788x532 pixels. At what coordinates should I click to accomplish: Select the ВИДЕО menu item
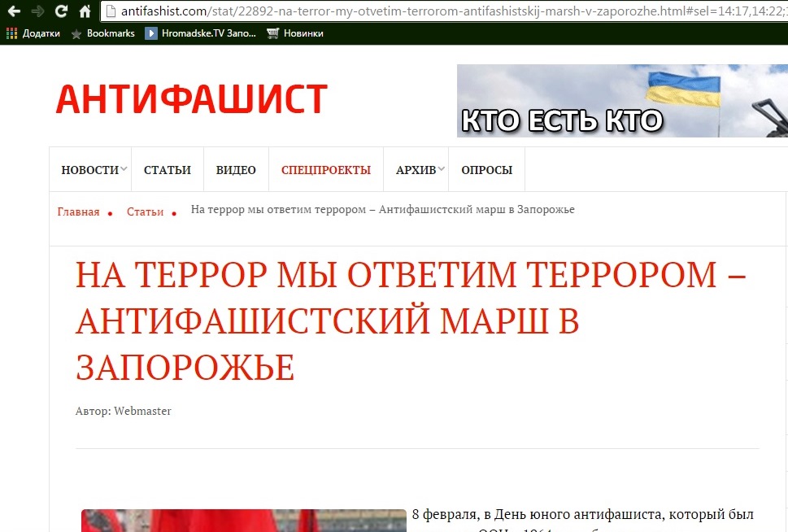235,169
